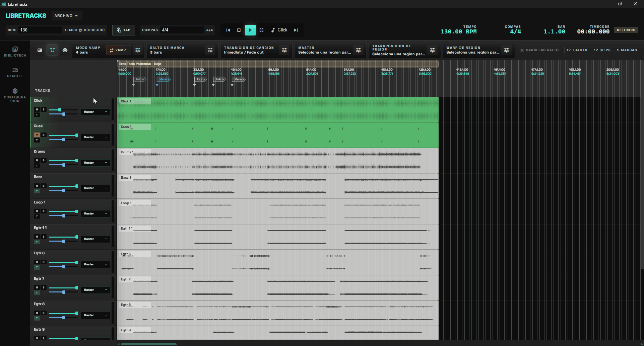The width and height of the screenshot is (644, 346).
Task: Open Salto de Marca settings icon
Action: (210, 50)
